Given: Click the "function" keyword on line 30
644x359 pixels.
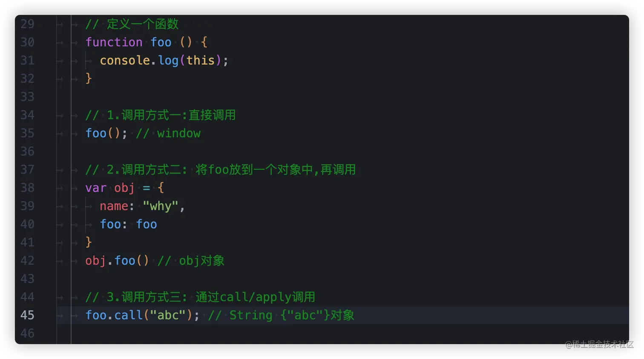Looking at the screenshot, I should pyautogui.click(x=114, y=42).
